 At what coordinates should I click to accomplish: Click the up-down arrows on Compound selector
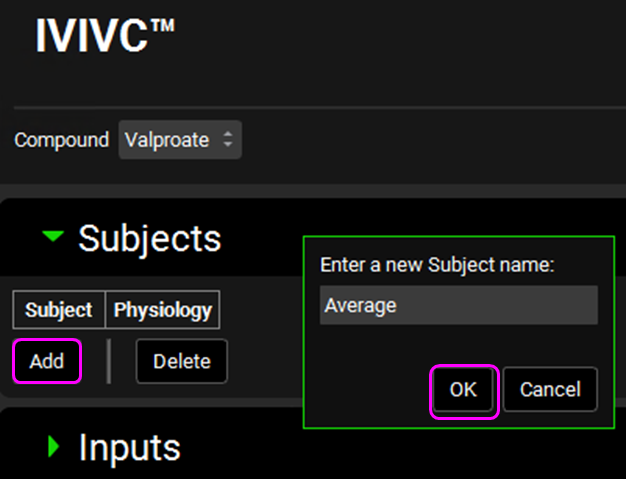pos(227,140)
